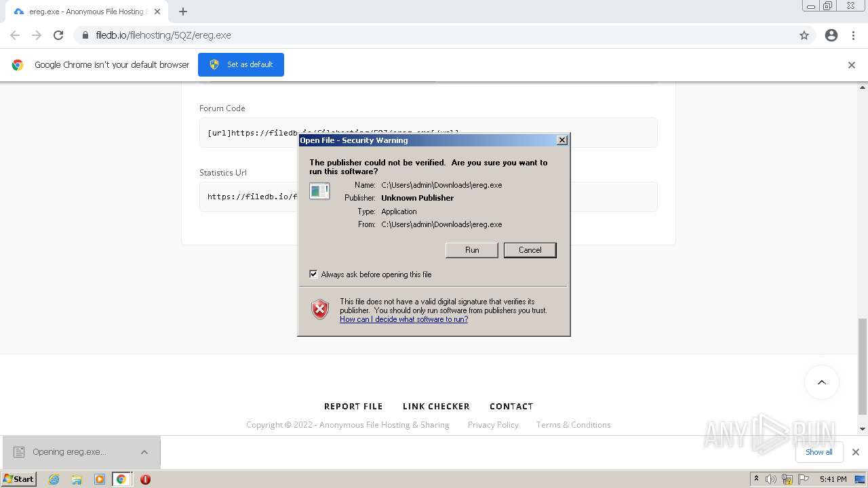
Task: Click the Set as default button
Action: [241, 64]
